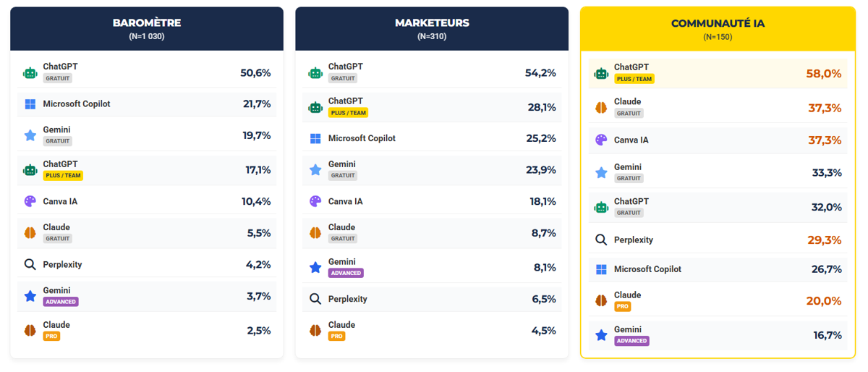Screen dimensions: 868x372
Task: Click the Microsoft Copilot icon in the Marketeurs panel
Action: coord(315,138)
